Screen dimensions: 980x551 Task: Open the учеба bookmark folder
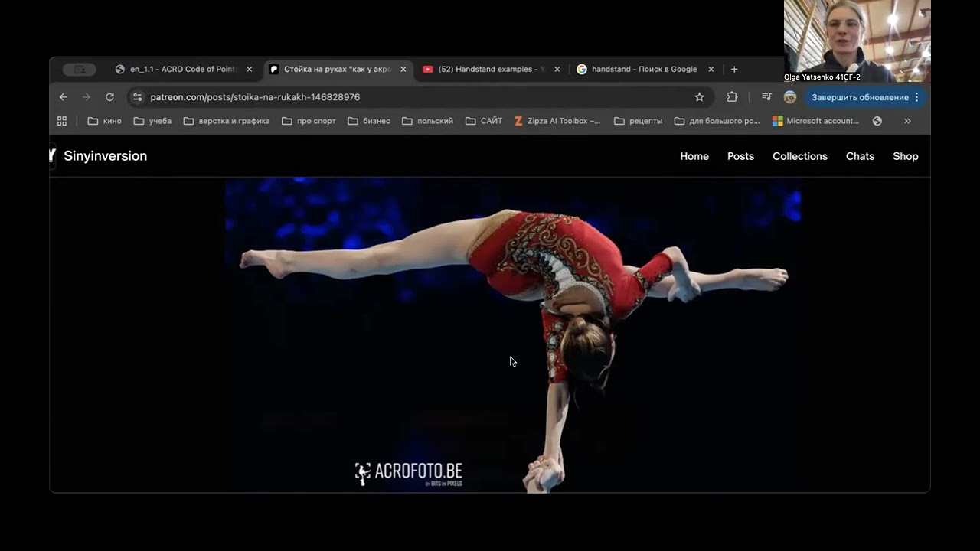(152, 121)
